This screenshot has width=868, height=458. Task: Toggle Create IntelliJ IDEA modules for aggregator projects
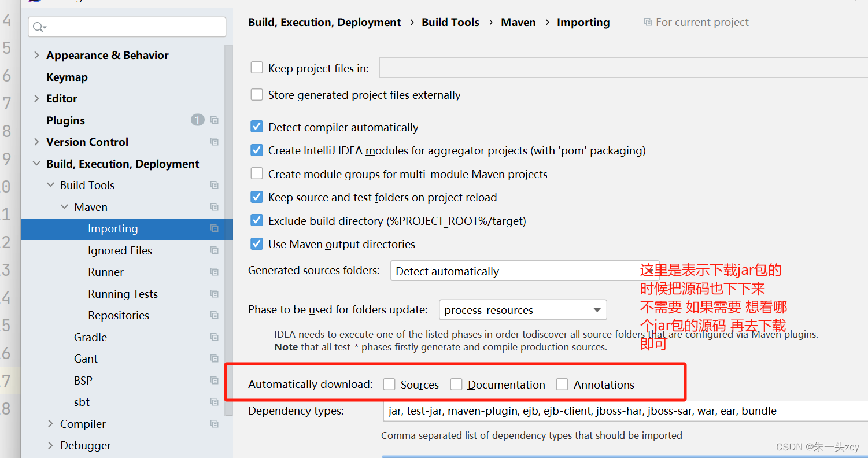point(257,150)
